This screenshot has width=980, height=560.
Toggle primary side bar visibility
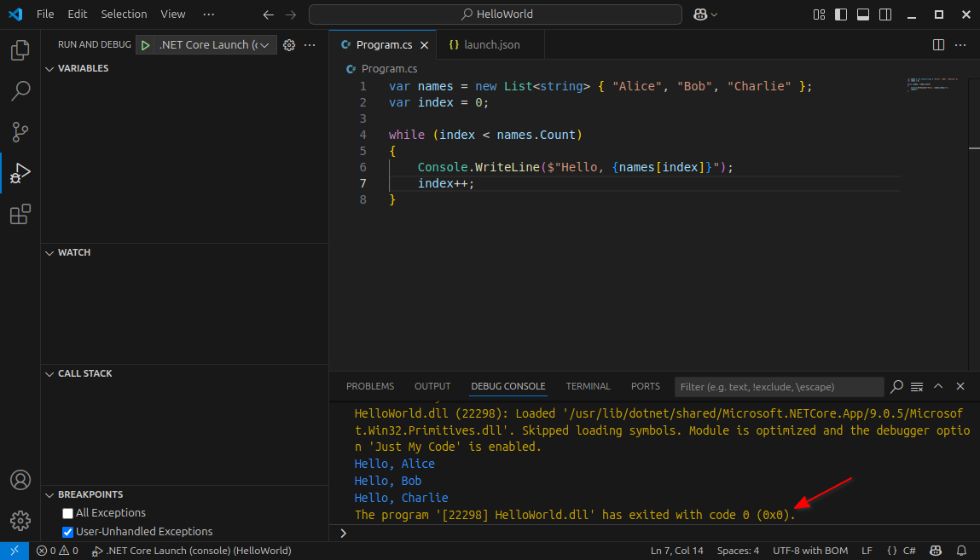tap(841, 14)
